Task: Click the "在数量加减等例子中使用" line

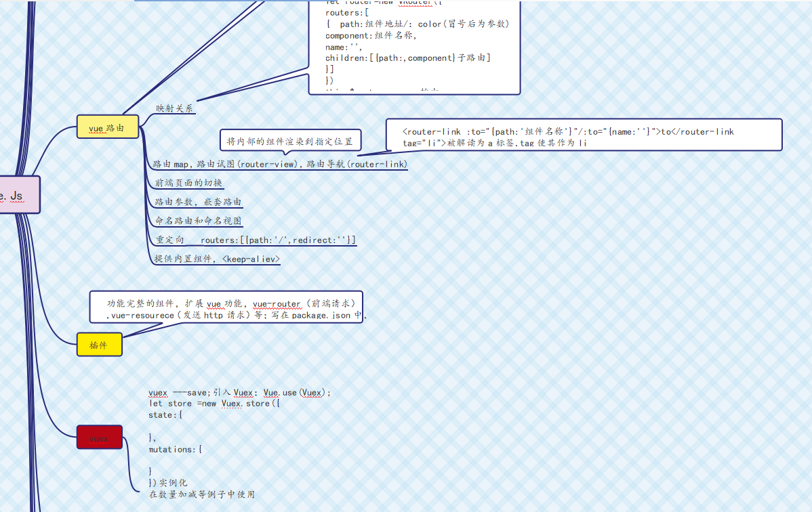Action: point(202,494)
